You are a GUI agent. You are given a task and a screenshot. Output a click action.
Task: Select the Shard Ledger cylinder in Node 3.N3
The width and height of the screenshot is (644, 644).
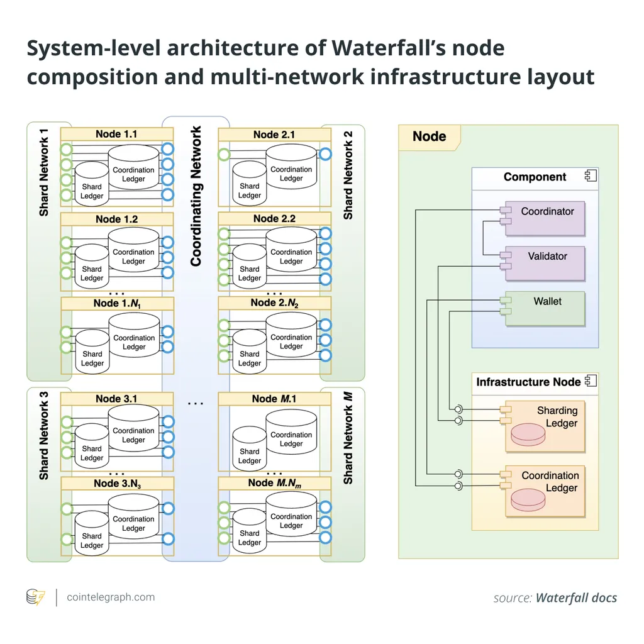click(x=92, y=533)
